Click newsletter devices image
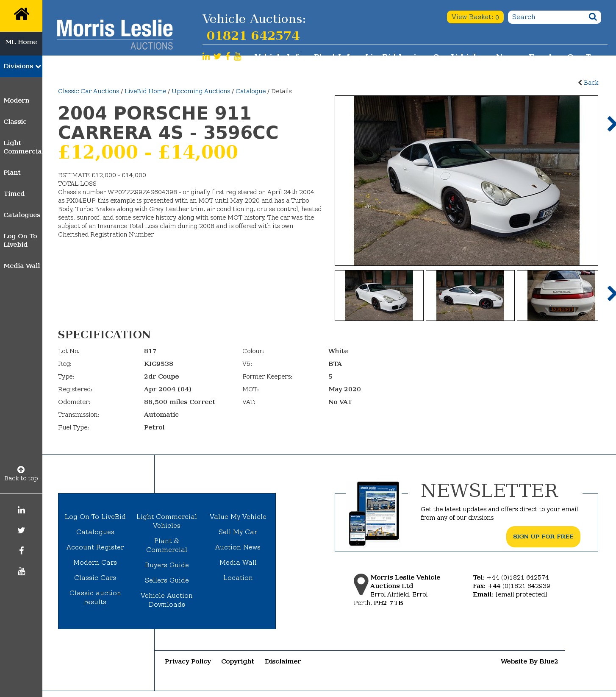 click(374, 513)
